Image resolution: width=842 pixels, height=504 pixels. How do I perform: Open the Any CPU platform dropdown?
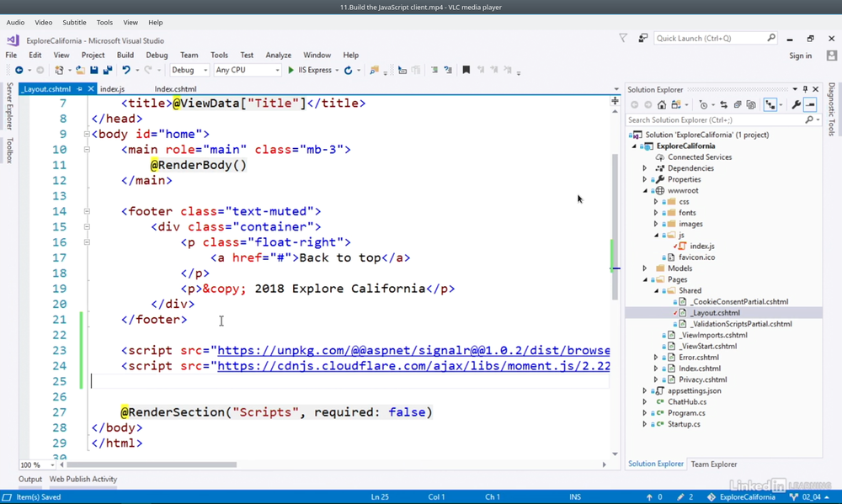tap(247, 71)
